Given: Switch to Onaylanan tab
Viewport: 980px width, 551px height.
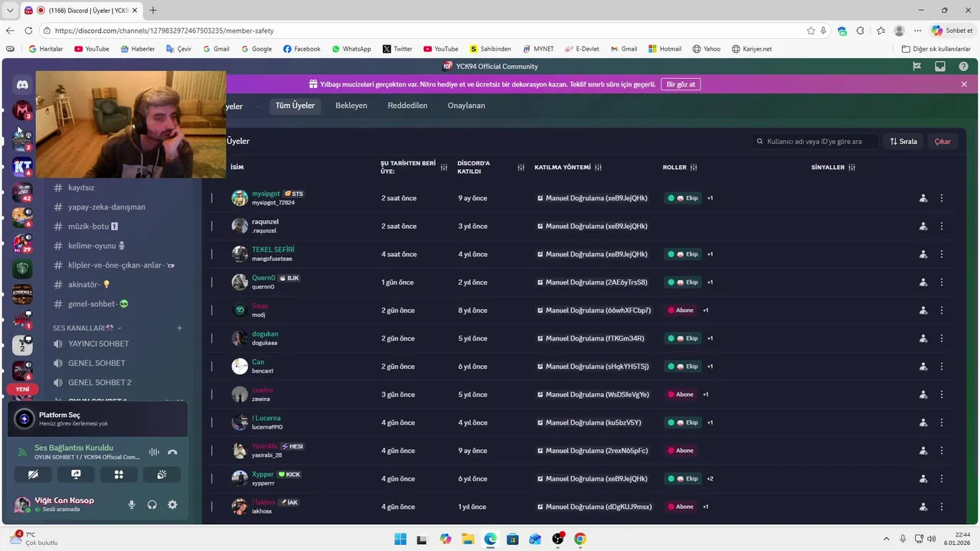Looking at the screenshot, I should click(466, 106).
